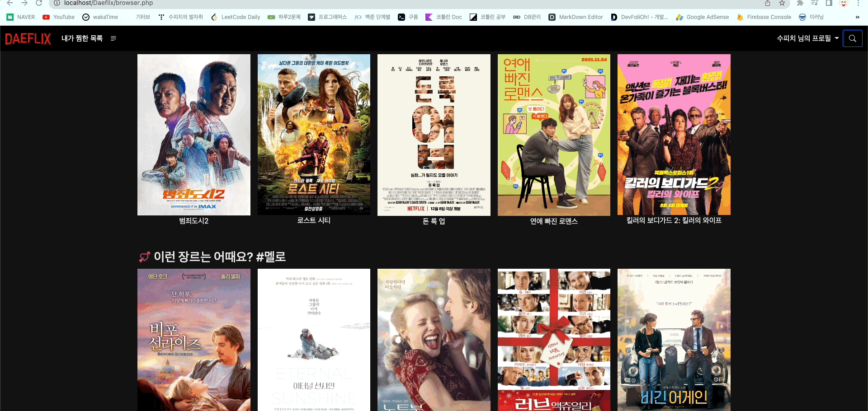Viewport: 868px width, 411px height.
Task: Open the 백준 단계별 bookmark
Action: click(x=372, y=17)
